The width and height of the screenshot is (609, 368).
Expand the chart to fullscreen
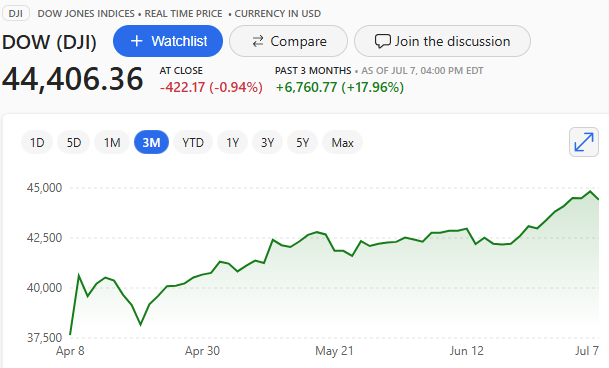584,142
